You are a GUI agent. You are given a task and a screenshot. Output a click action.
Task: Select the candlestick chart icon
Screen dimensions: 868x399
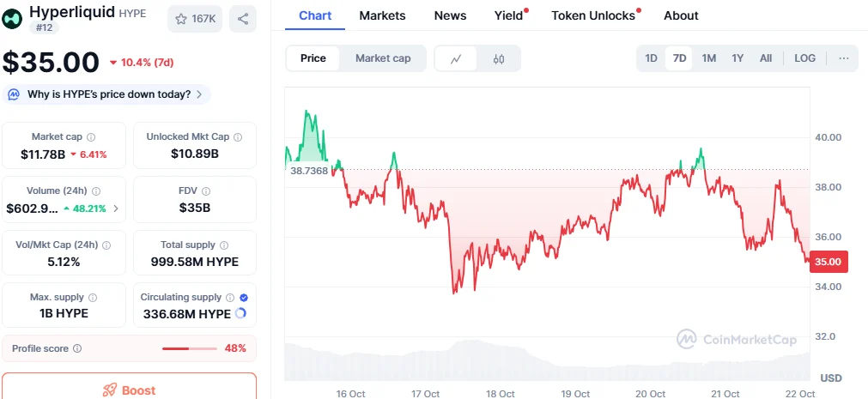(x=499, y=58)
